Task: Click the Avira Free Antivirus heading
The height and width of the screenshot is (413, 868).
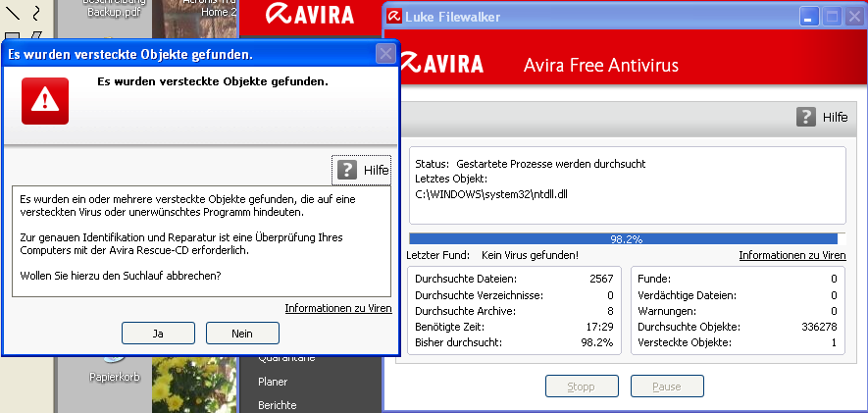Action: tap(601, 66)
